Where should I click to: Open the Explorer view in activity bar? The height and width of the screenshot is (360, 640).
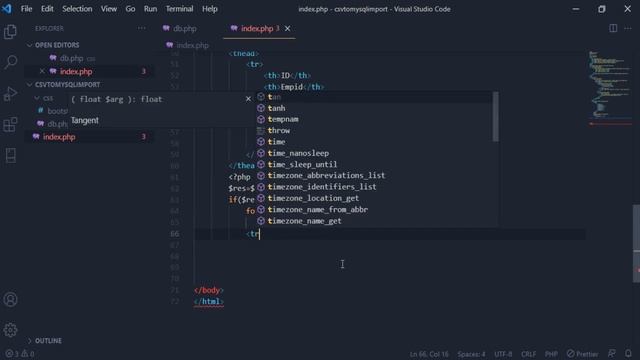[x=10, y=32]
